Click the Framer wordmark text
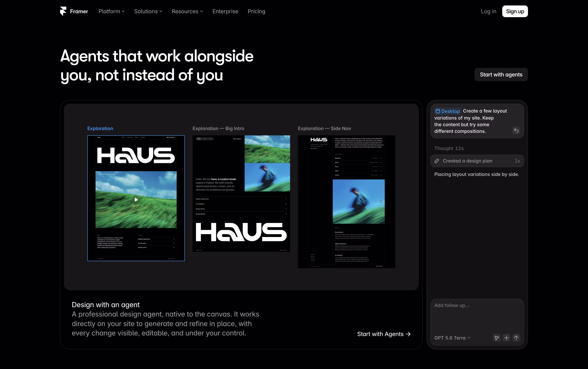 pos(79,12)
